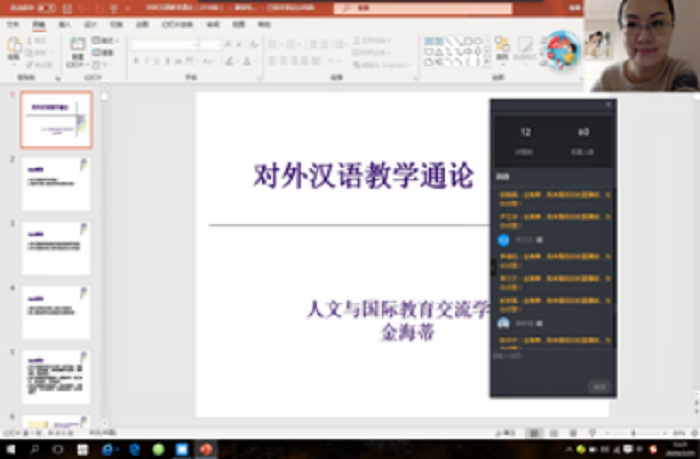Screen dimensions: 700x459
Task: Click the cartoon mascot floating icon
Action: pyautogui.click(x=560, y=48)
